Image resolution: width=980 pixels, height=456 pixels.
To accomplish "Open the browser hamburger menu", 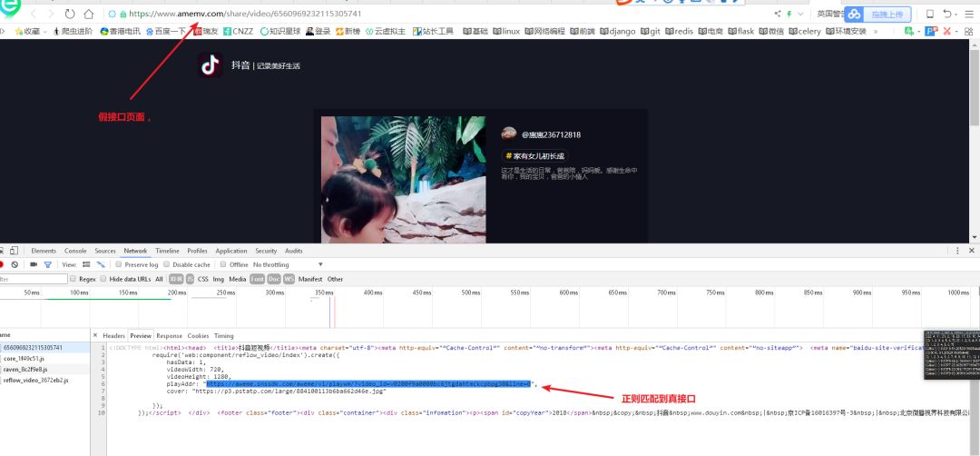I will click(x=968, y=14).
